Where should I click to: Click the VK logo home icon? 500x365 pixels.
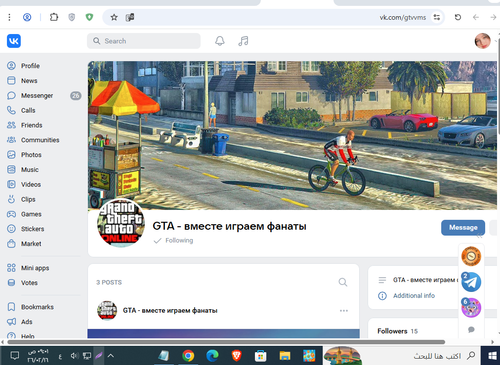click(x=14, y=41)
